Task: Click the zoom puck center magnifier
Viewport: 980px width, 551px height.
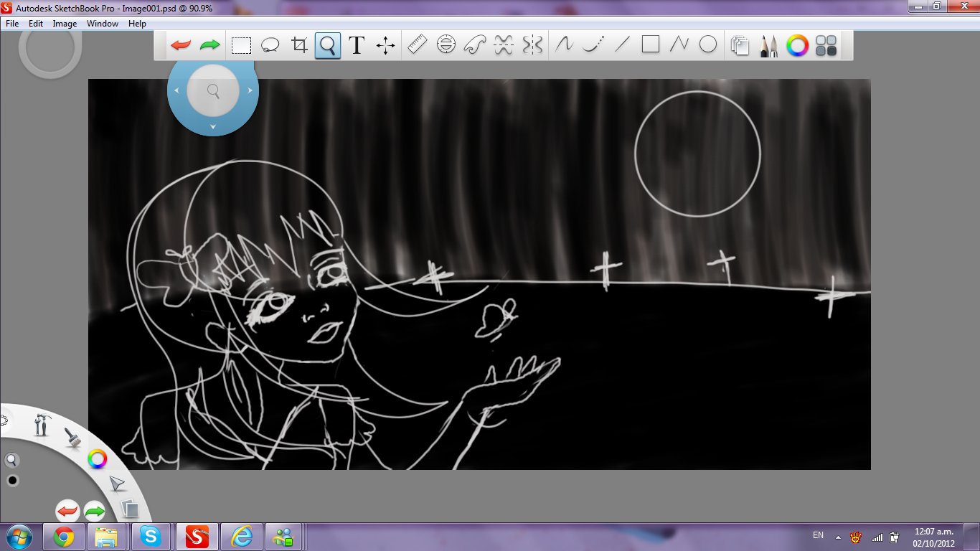Action: 213,90
